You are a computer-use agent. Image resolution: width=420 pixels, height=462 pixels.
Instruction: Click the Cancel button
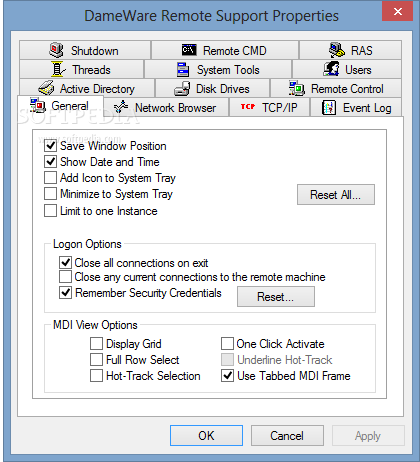pos(287,435)
